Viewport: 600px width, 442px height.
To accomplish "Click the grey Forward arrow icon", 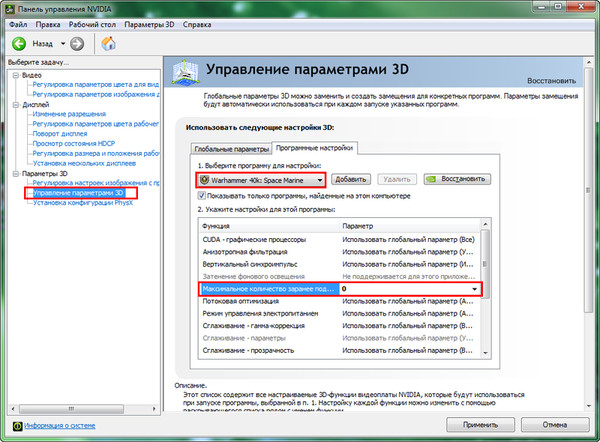I will (77, 44).
